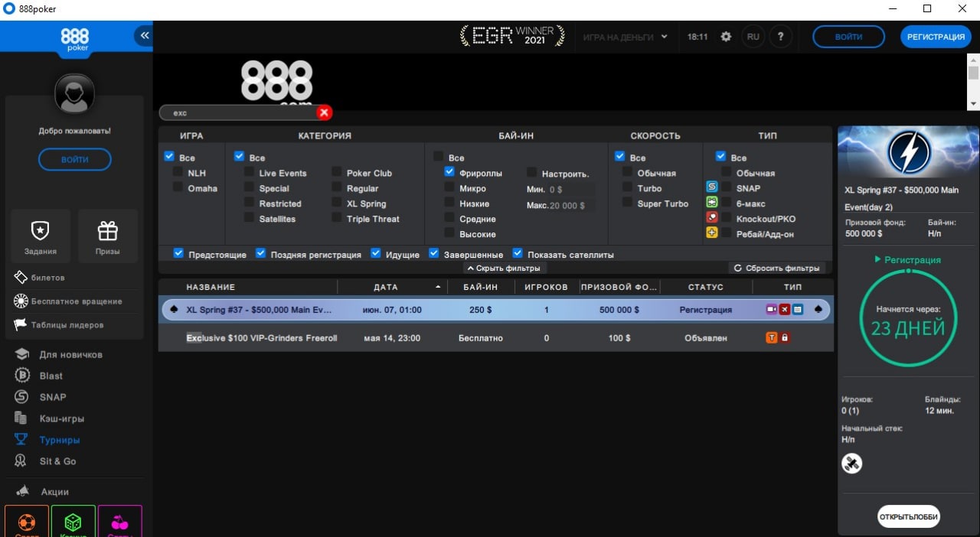
Task: Enable Live Events category checkbox
Action: point(249,172)
